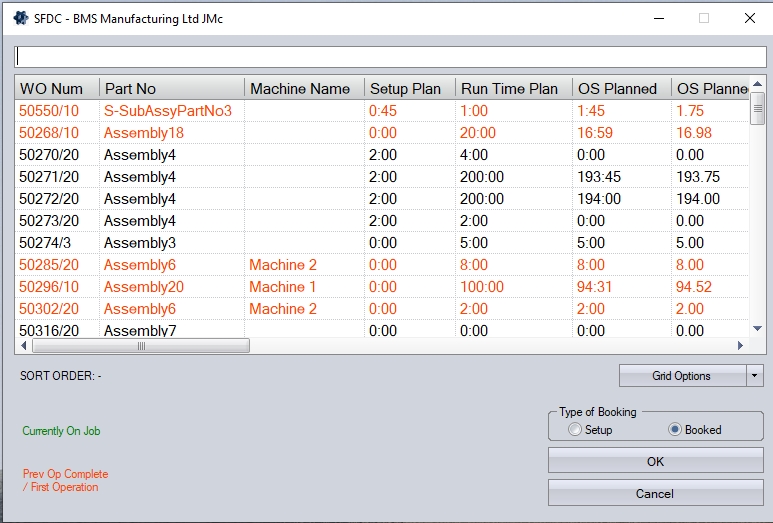Sort by WO Num column header
The image size is (773, 523).
coord(52,89)
